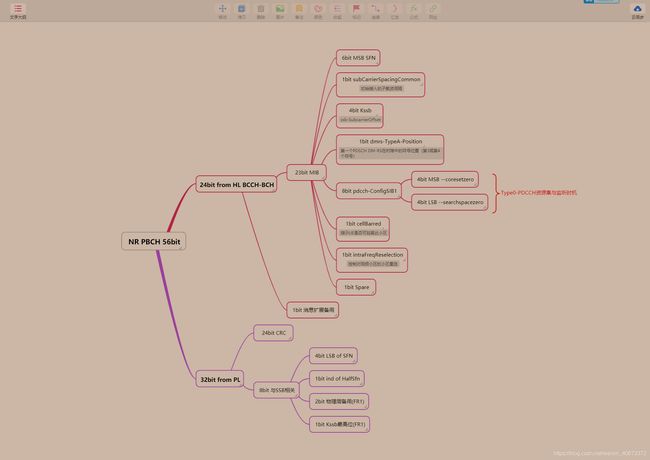
Task: Click the 1bit ind of HalfSfn node
Action: click(337, 378)
